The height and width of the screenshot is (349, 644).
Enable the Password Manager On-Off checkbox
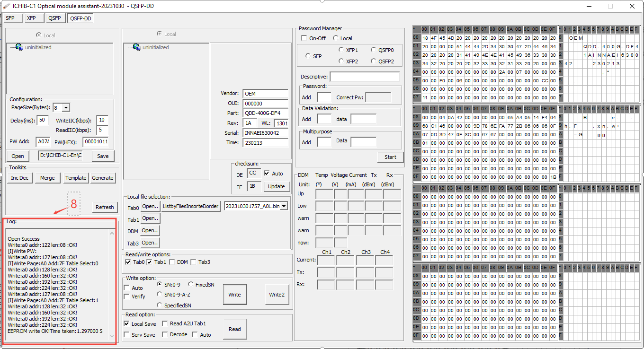click(x=304, y=38)
